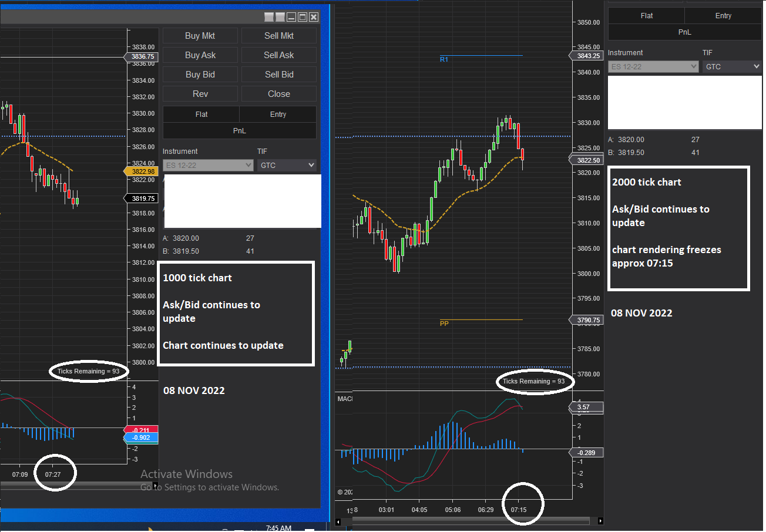Maximize the 1000 tick chart window
The height and width of the screenshot is (532, 766).
303,18
